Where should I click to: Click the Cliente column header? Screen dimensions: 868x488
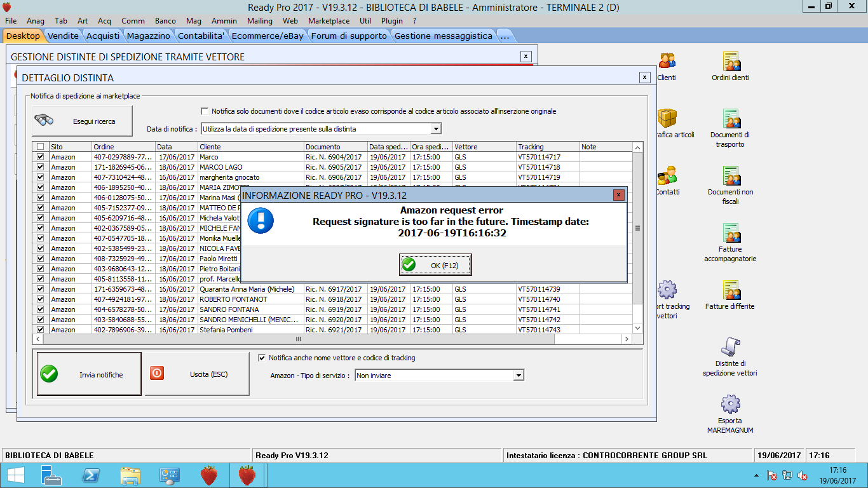(x=250, y=147)
